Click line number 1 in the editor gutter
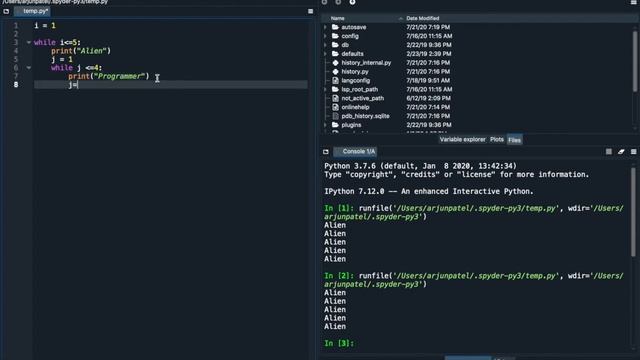640x360 pixels. pos(16,26)
